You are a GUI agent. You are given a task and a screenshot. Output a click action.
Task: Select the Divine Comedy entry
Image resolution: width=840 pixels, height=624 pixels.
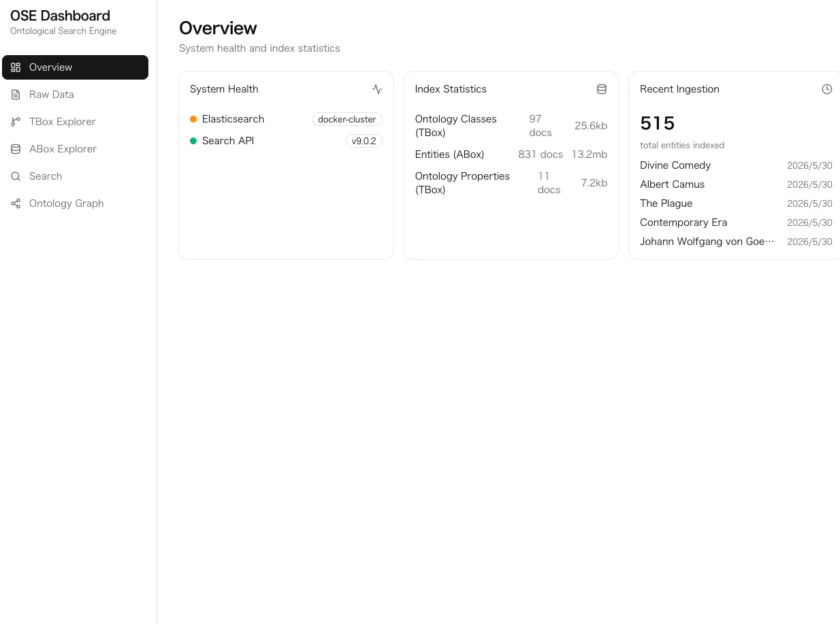(675, 165)
